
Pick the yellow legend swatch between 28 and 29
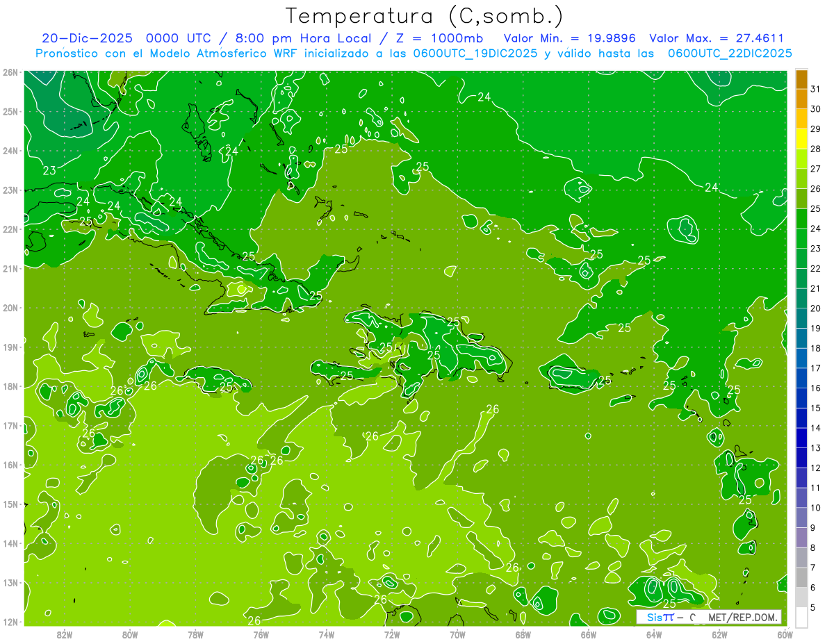click(801, 139)
